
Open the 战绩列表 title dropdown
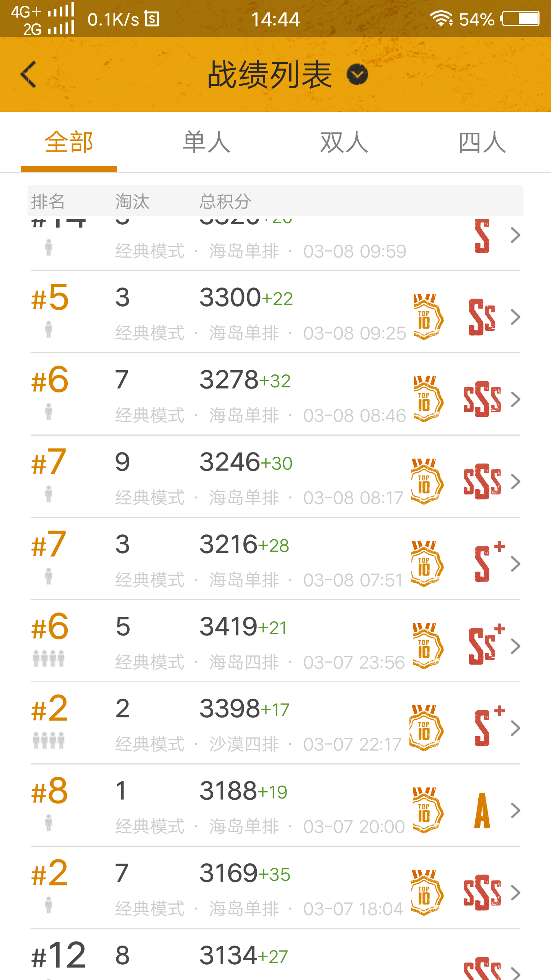coord(357,74)
